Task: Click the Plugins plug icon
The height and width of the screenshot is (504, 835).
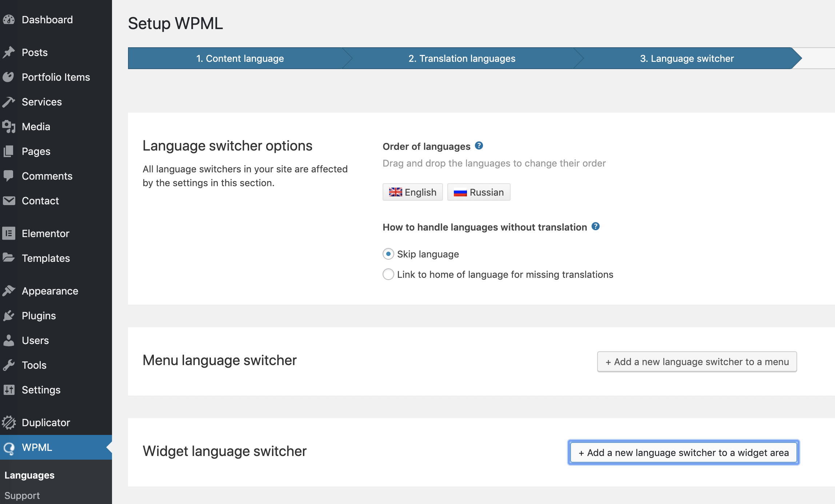Action: (9, 316)
